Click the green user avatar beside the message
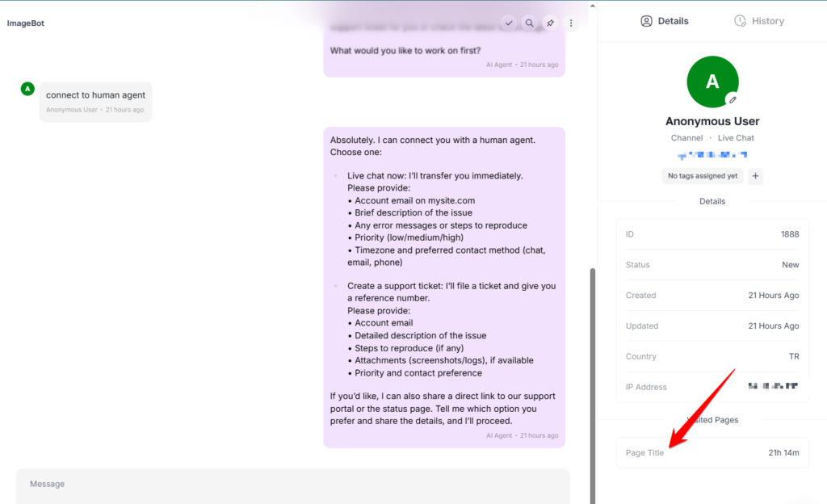827x504 pixels. pos(27,89)
